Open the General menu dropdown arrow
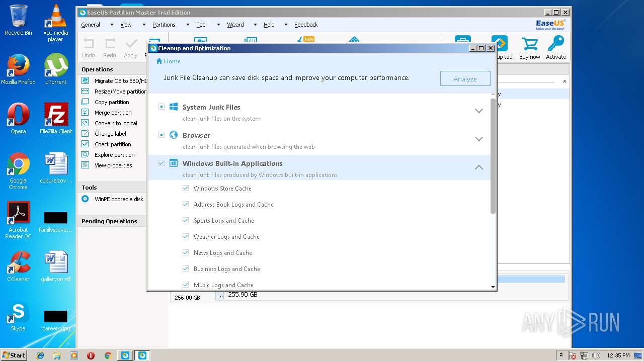This screenshot has height=362, width=644. click(112, 25)
